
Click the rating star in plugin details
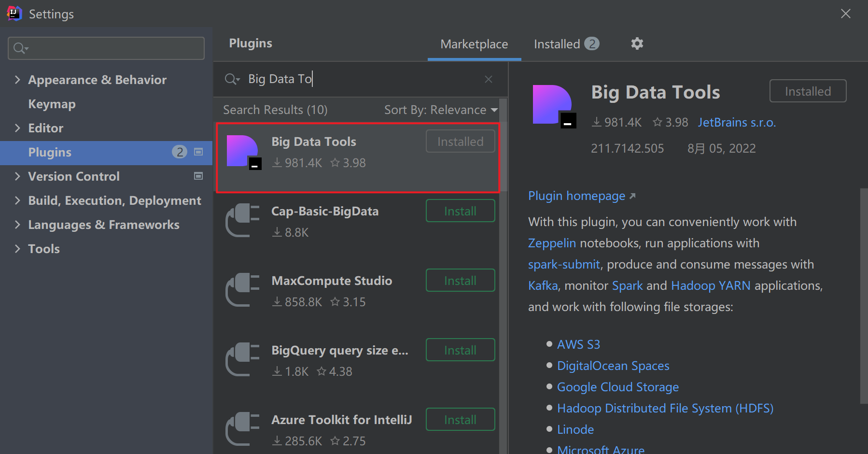658,122
